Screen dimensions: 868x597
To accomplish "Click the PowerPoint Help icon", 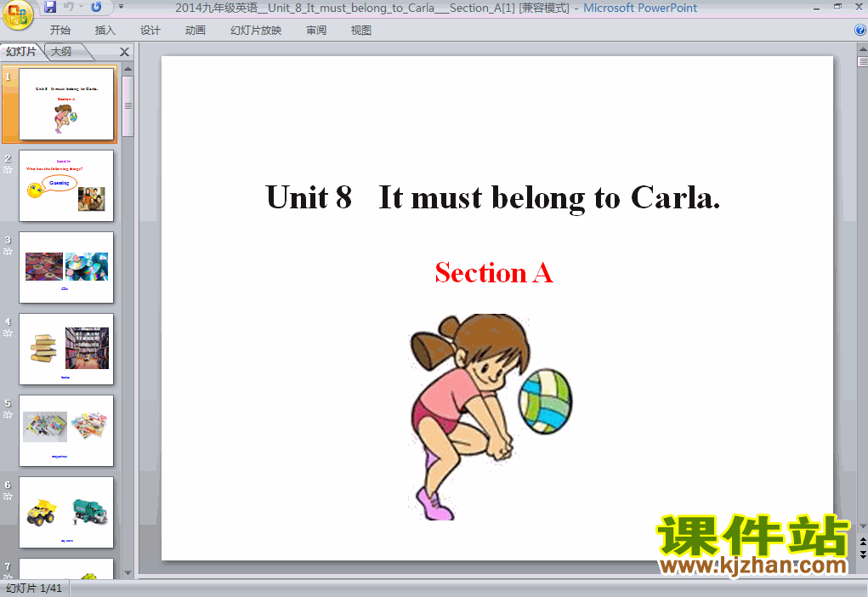I will (860, 31).
